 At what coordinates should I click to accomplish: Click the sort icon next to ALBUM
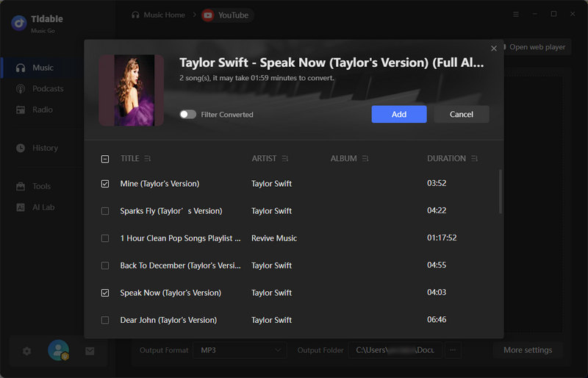click(365, 159)
